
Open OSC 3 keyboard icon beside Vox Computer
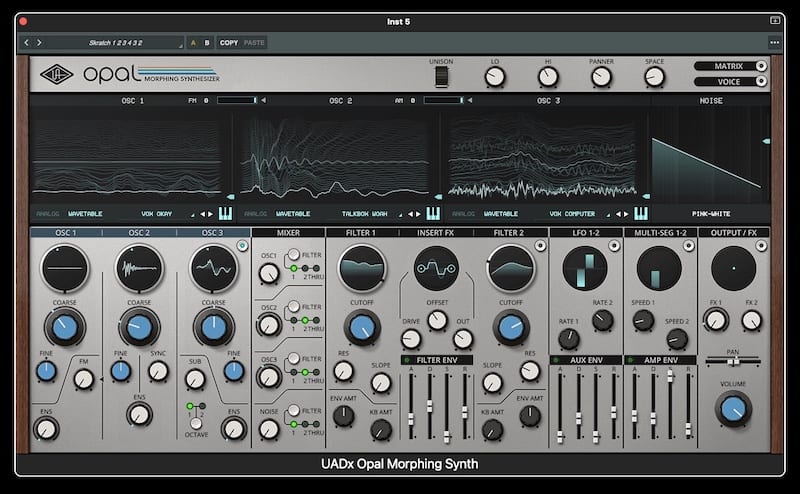click(641, 213)
